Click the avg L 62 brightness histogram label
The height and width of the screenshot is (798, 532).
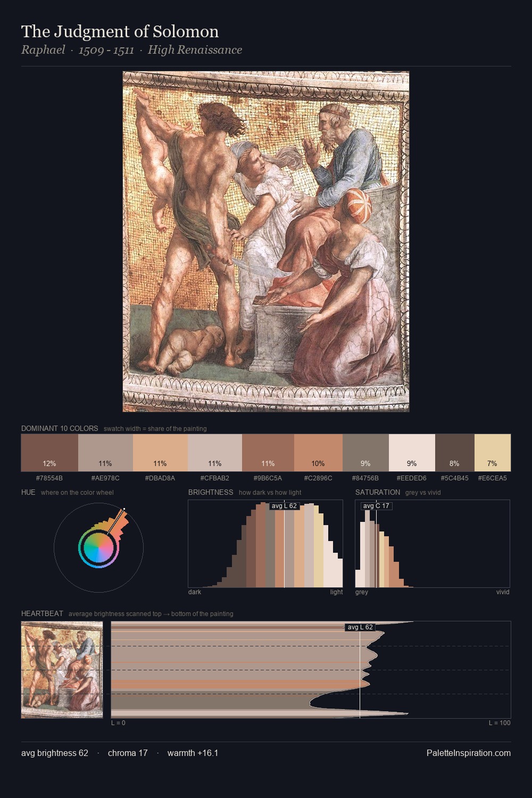click(x=284, y=506)
